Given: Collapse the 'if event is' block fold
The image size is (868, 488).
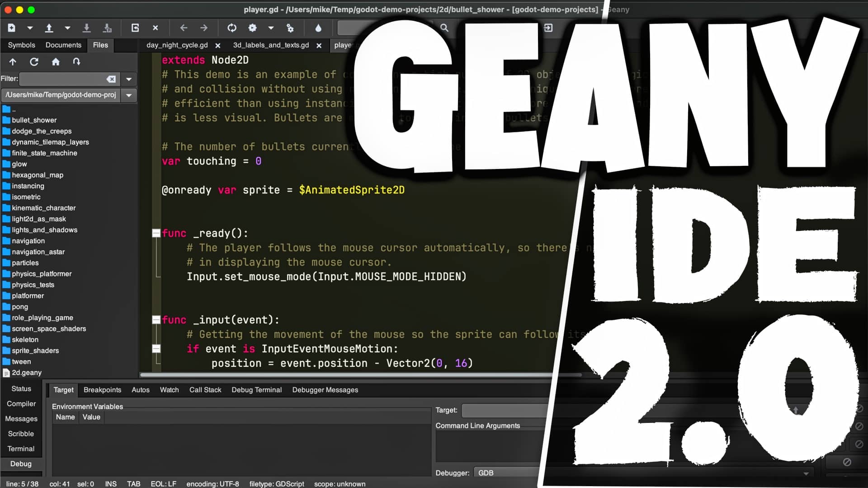Looking at the screenshot, I should (x=156, y=349).
